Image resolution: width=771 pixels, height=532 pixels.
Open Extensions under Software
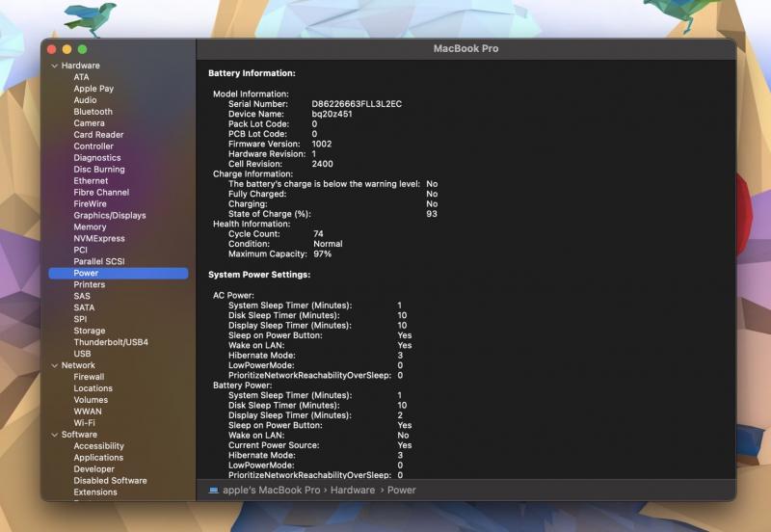point(95,492)
